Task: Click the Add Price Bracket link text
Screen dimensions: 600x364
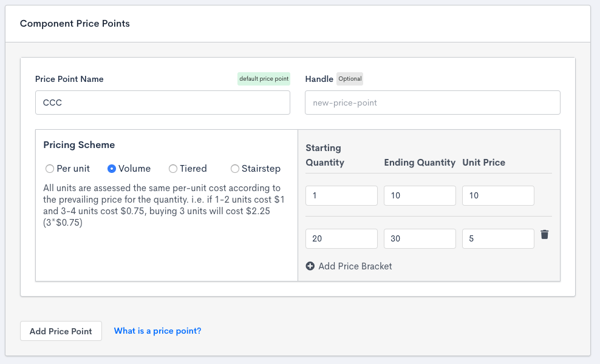Action: coord(355,266)
